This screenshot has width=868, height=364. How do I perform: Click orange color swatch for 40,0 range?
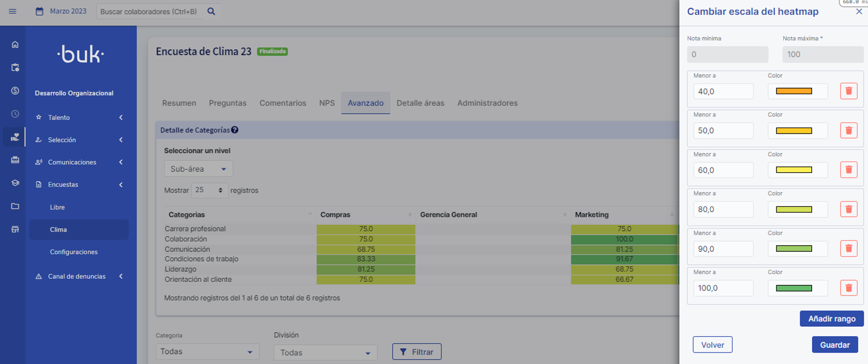coord(794,91)
